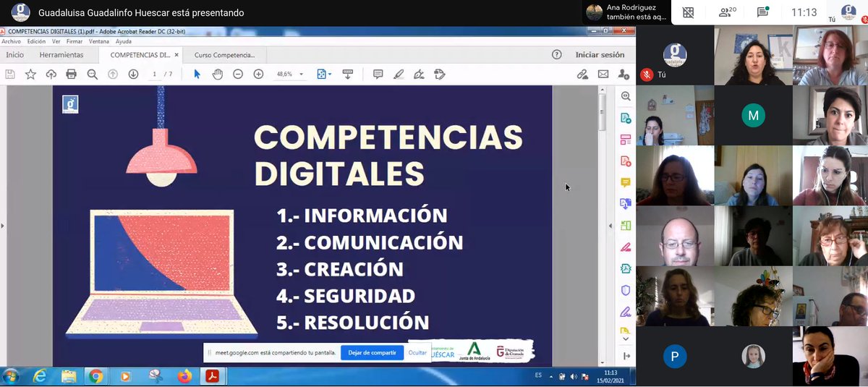This screenshot has width=868, height=387.
Task: Open the Archivo menu
Action: (12, 41)
